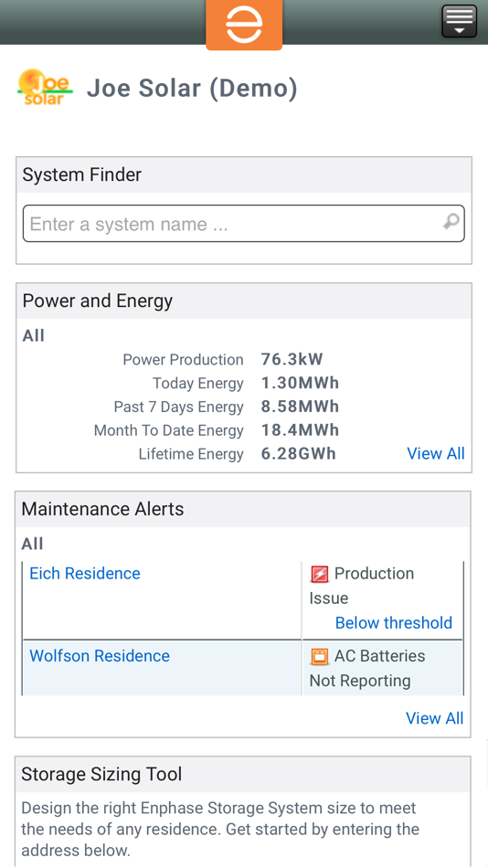The image size is (488, 868).
Task: Click the Maintenance Alerts panel header
Action: tap(242, 509)
